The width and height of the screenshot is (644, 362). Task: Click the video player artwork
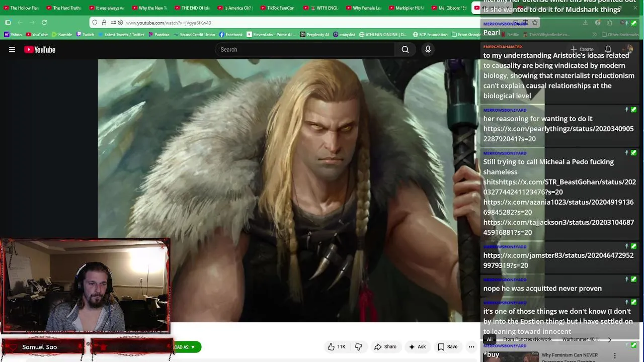(289, 190)
